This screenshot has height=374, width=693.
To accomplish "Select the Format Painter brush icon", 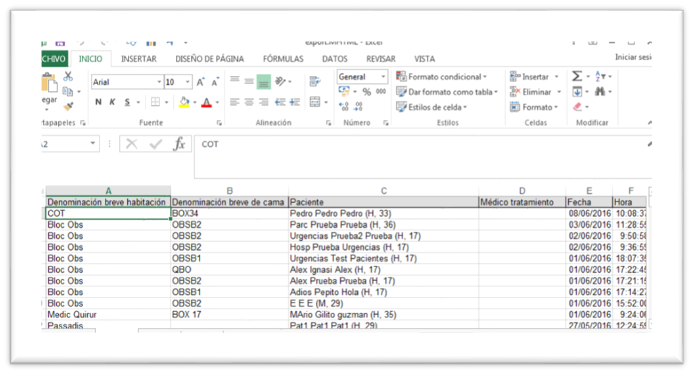I will tap(69, 106).
